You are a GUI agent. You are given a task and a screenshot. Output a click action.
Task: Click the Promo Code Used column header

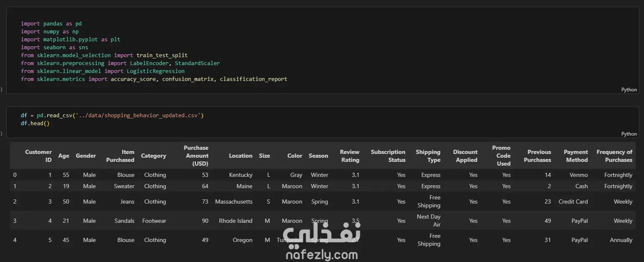click(x=501, y=156)
